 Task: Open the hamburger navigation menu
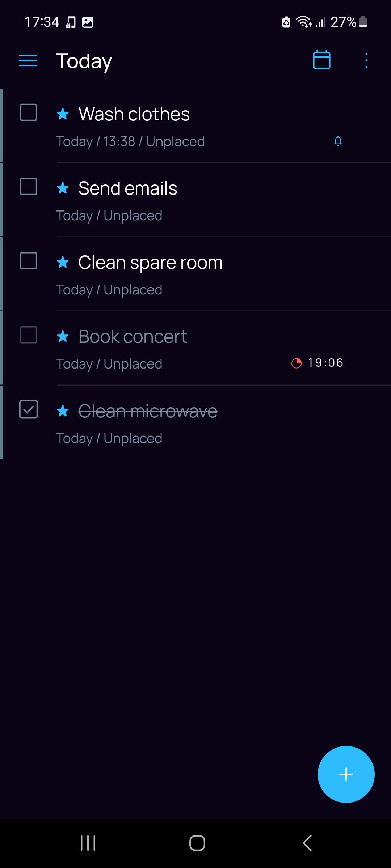pos(28,61)
